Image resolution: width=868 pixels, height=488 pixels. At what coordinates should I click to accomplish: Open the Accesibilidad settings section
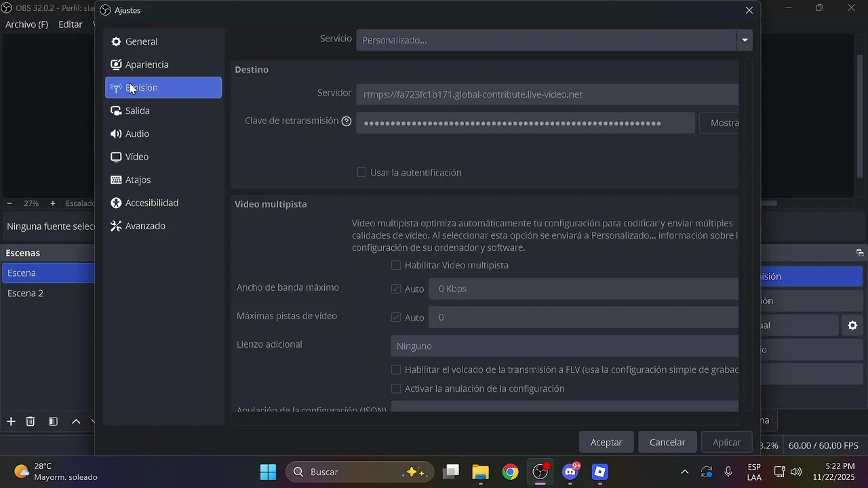(163, 203)
